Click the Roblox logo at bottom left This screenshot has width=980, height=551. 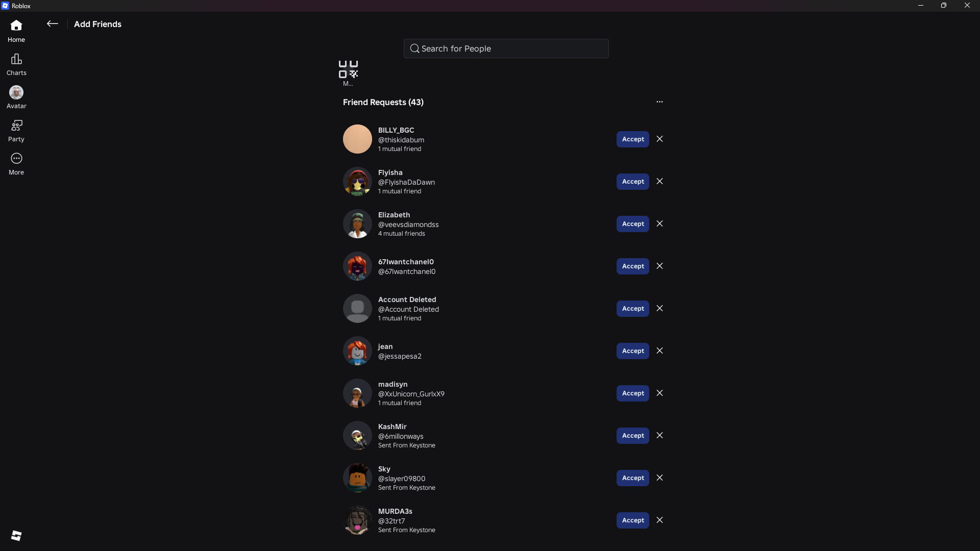[x=16, y=535]
